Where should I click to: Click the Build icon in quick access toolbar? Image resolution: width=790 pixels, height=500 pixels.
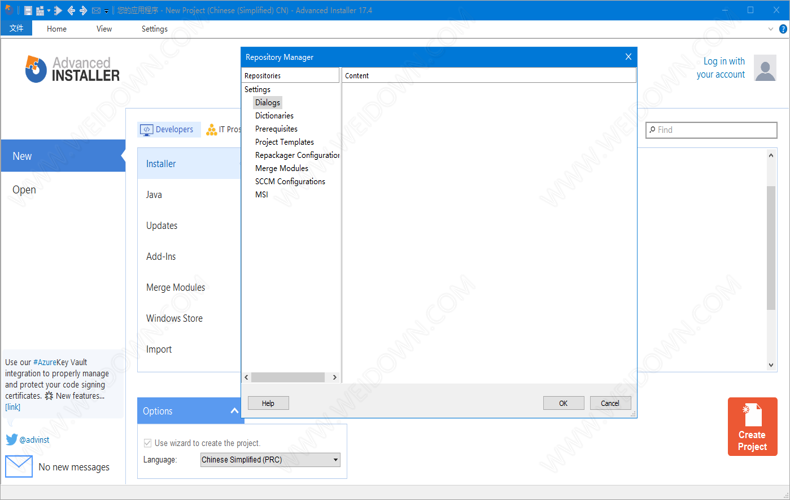[x=40, y=10]
